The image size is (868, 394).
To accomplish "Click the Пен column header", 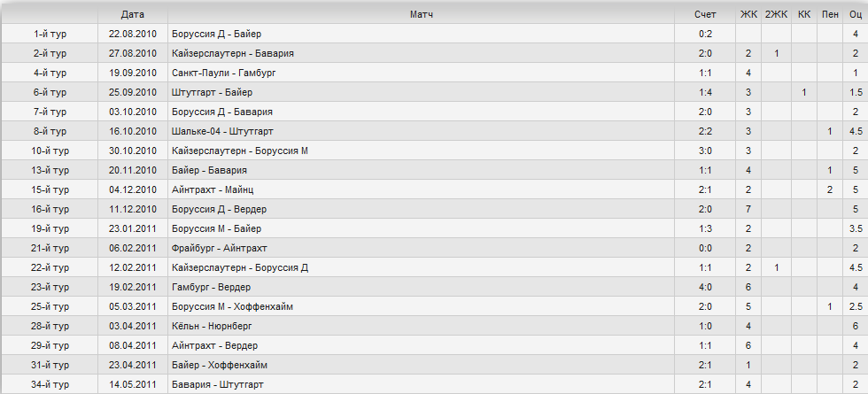I will [x=830, y=15].
